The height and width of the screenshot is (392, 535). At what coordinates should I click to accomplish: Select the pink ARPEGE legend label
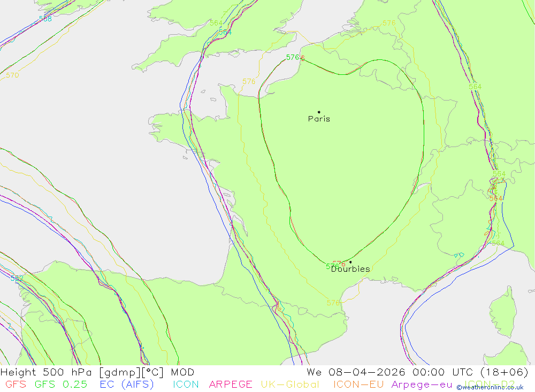[x=231, y=384]
